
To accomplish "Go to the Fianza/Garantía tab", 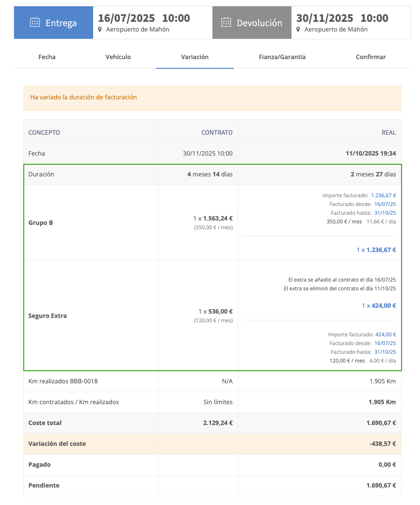I will pyautogui.click(x=282, y=57).
